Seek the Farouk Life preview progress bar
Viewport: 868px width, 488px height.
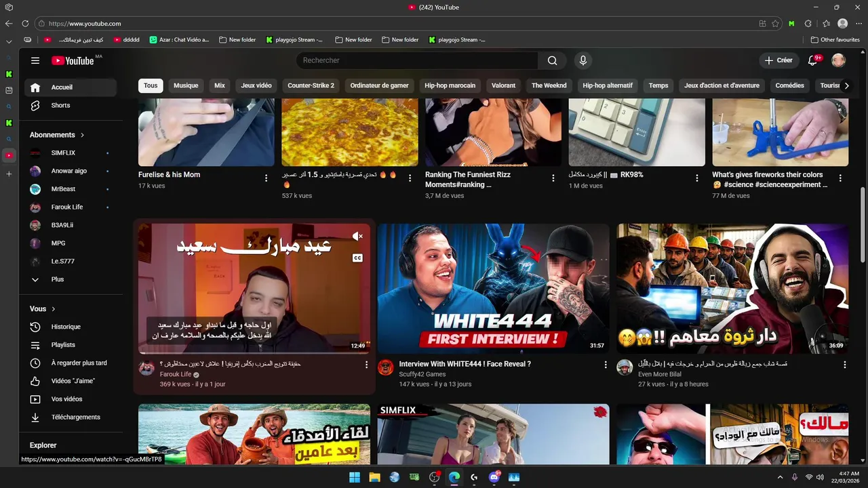click(254, 352)
